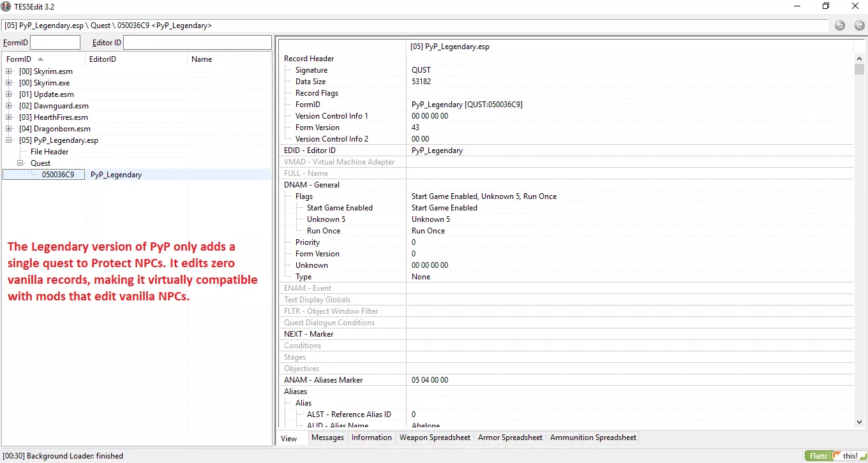Select the Record Header row
868x463 pixels.
(566, 59)
